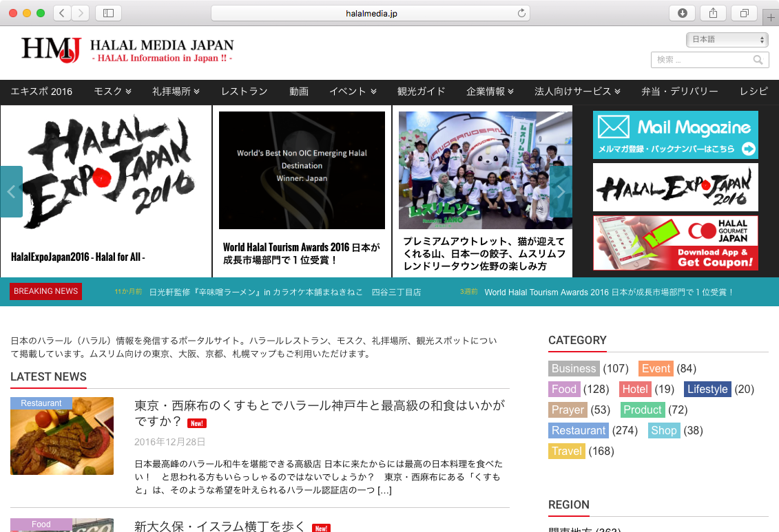Select the Prayer category tag
The width and height of the screenshot is (779, 532).
(x=568, y=410)
